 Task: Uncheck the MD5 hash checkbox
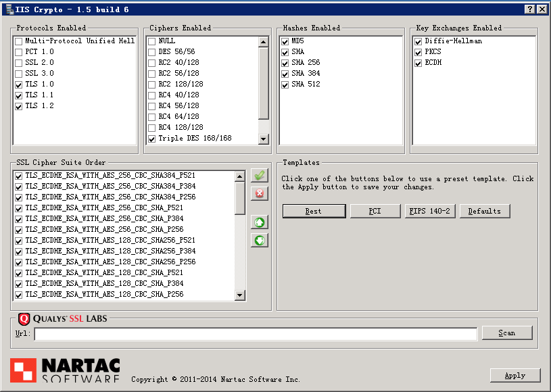click(x=285, y=41)
